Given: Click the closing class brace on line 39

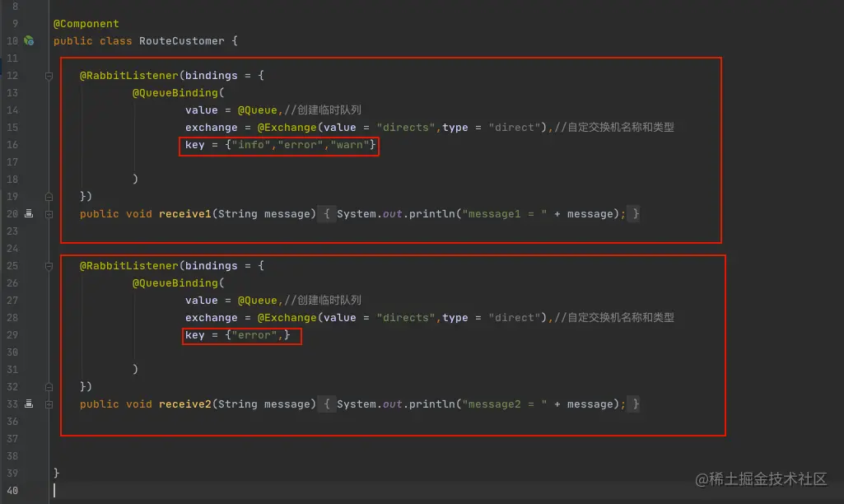Looking at the screenshot, I should tap(56, 473).
